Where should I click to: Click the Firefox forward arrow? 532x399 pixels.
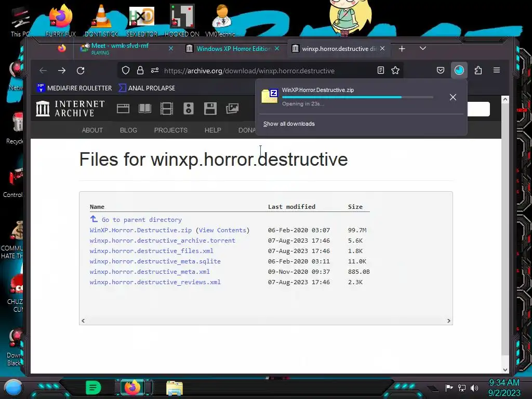[62, 71]
